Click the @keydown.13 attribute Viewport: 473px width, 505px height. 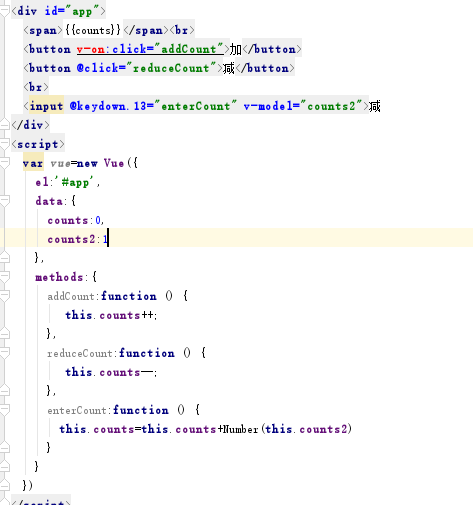click(108, 106)
